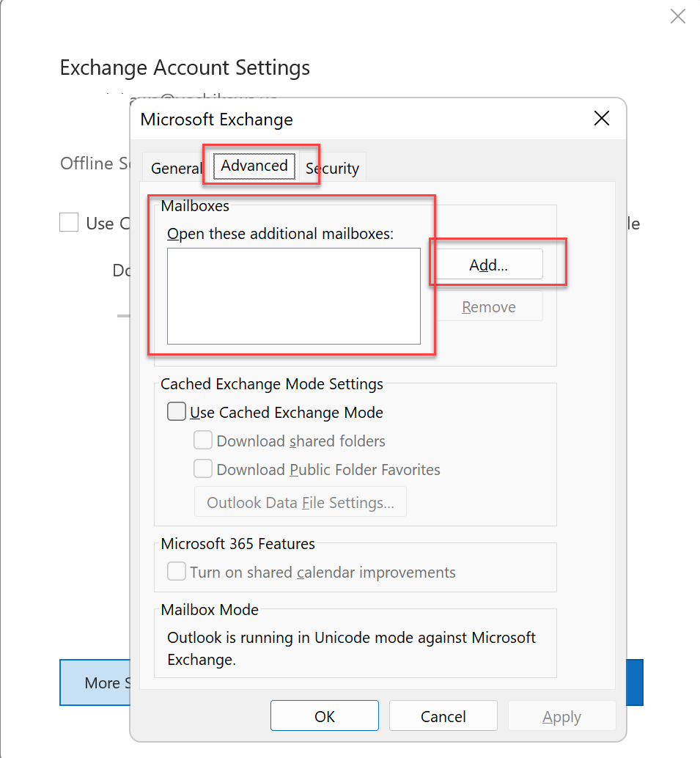Close the Microsoft Exchange dialog

[601, 118]
